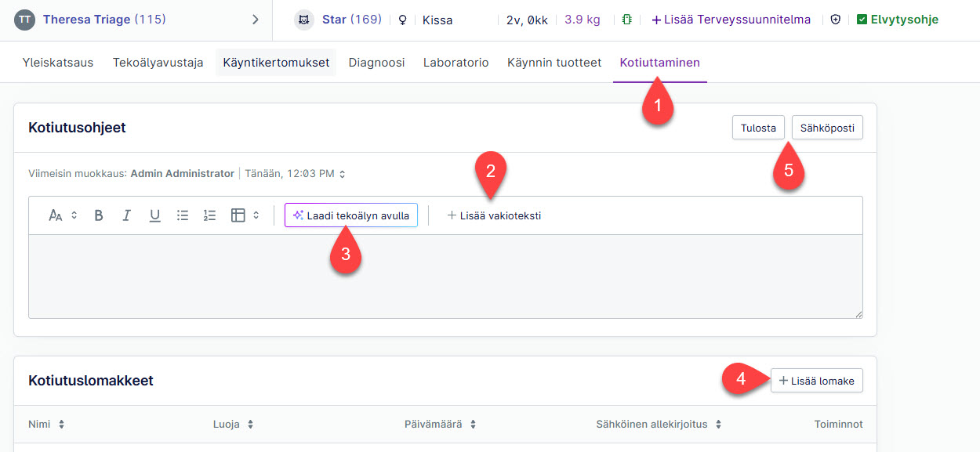Click the shield insurance icon
Viewport: 980px width, 452px height.
click(835, 20)
